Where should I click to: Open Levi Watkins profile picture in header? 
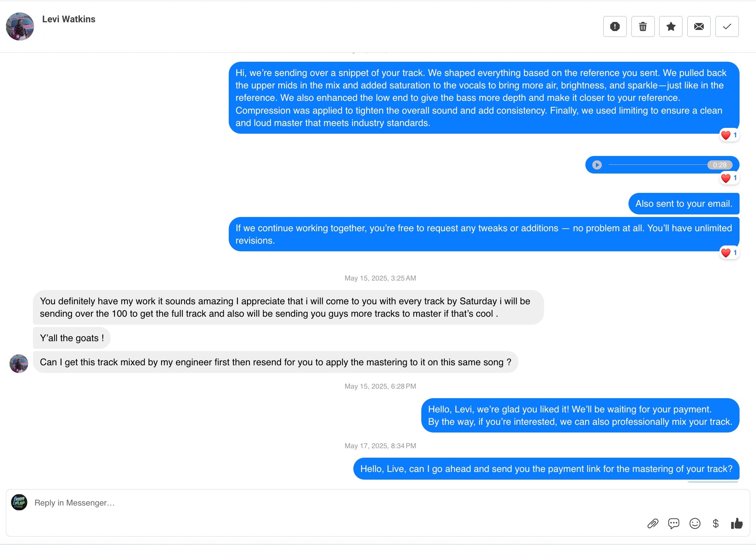[x=20, y=26]
